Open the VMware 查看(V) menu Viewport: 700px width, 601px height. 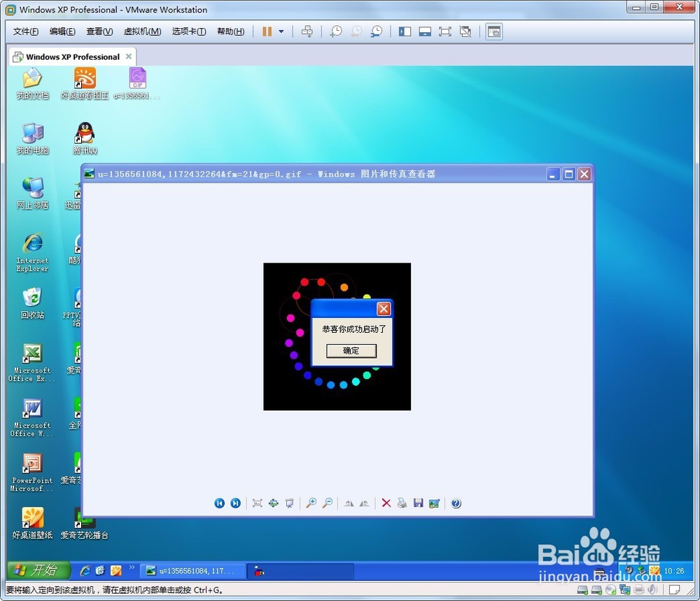pos(99,32)
